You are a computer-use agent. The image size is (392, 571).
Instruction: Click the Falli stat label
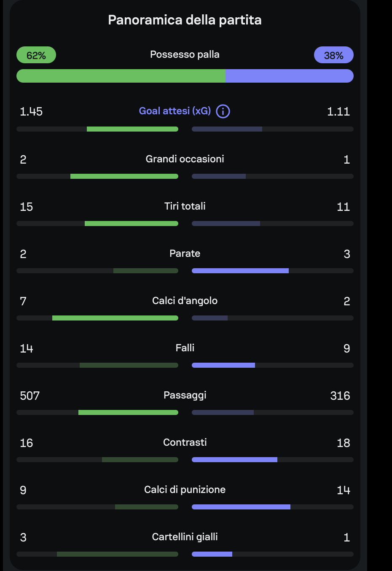pos(185,348)
